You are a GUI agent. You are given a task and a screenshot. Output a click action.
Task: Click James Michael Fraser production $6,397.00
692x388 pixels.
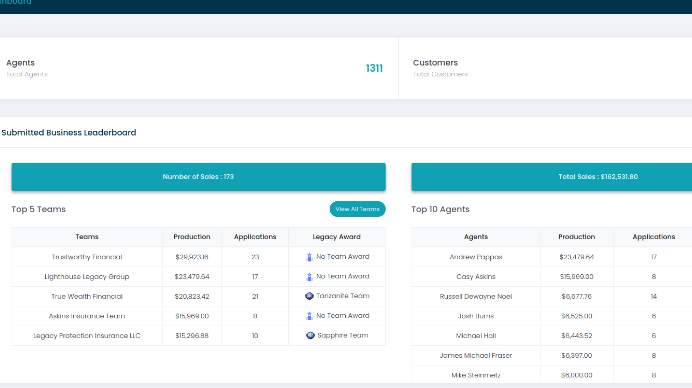577,355
